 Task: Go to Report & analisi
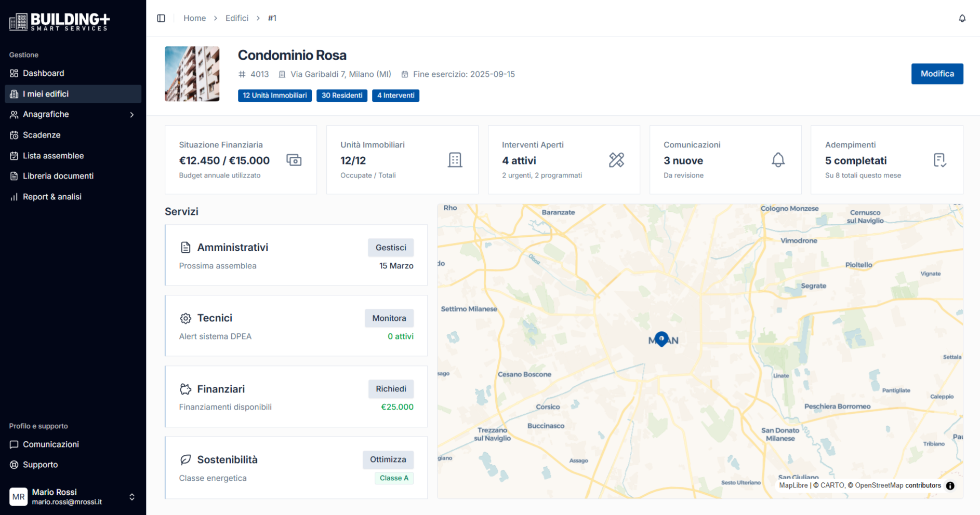(x=52, y=197)
